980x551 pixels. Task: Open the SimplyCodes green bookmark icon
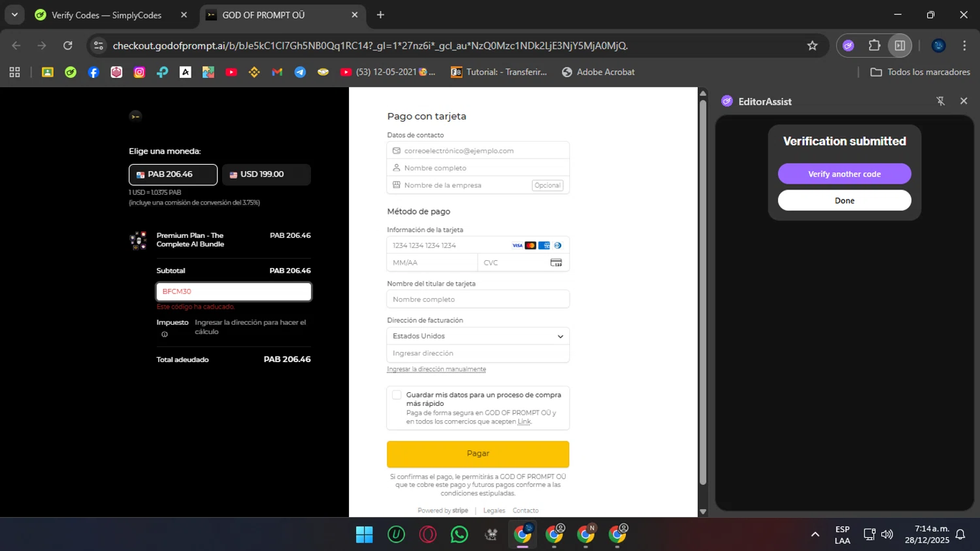point(71,73)
